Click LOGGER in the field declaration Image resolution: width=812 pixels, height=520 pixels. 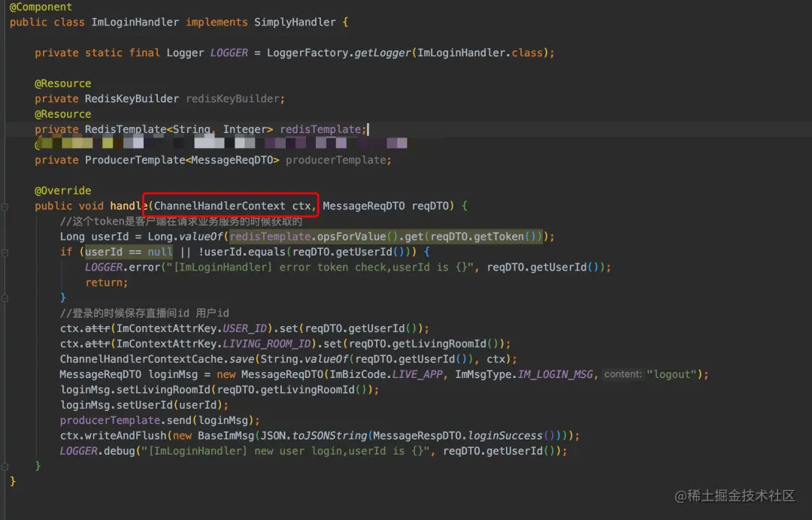click(229, 53)
